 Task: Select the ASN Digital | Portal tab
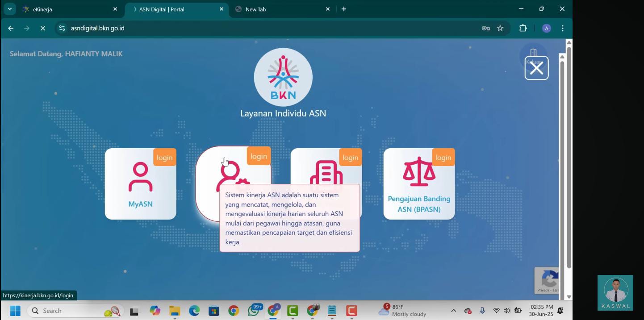176,9
